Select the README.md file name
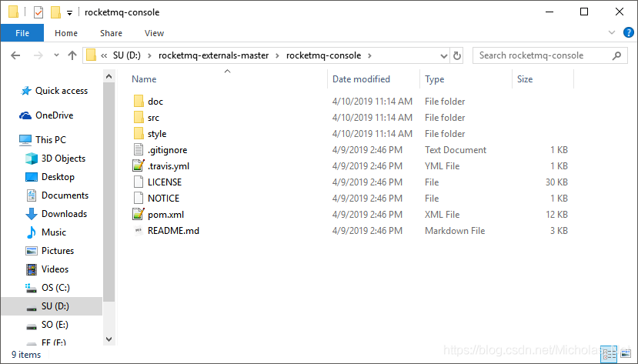Viewport: 638px width, 364px height. click(173, 231)
